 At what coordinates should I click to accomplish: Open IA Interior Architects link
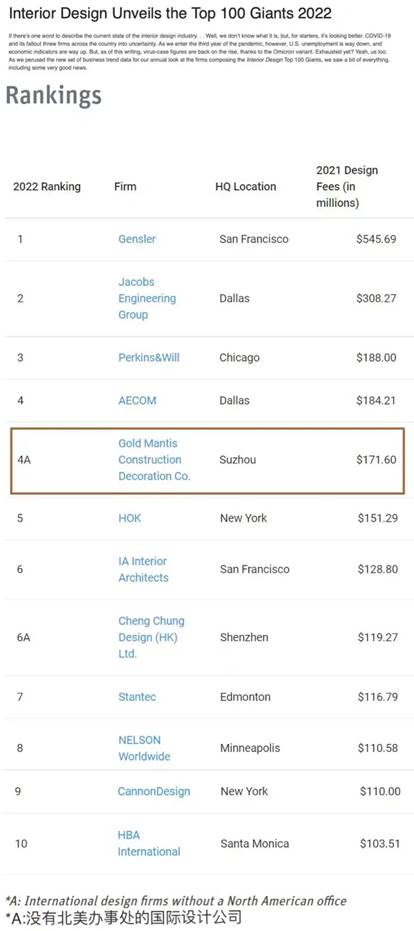(143, 569)
